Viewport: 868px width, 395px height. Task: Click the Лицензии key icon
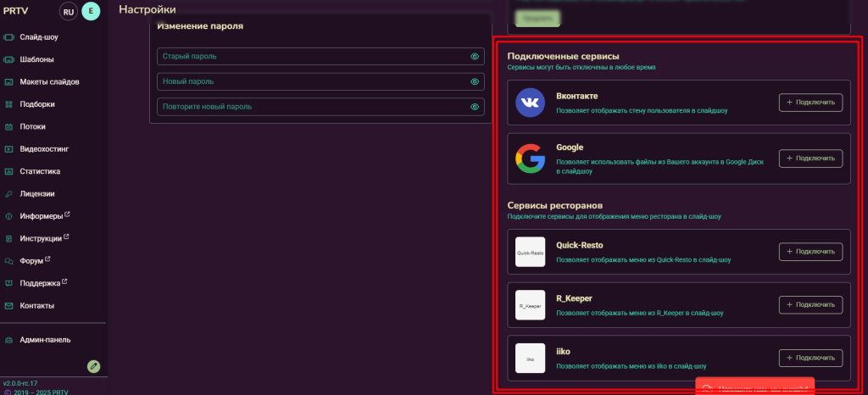(x=8, y=194)
